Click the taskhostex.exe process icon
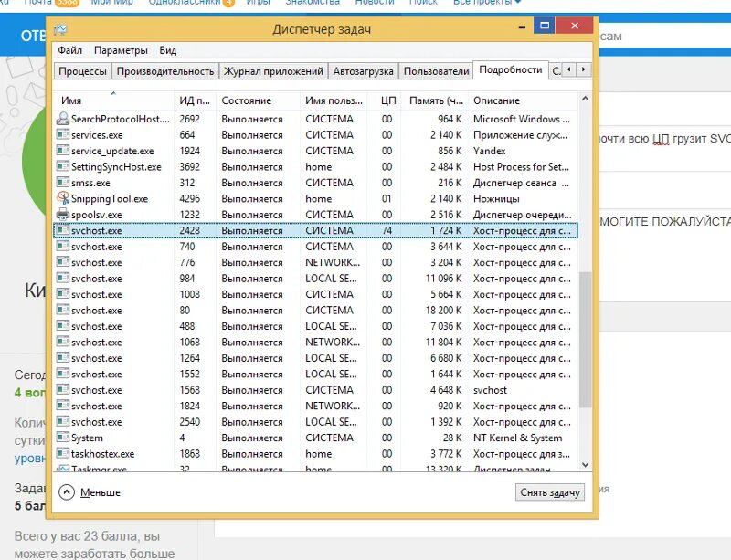The width and height of the screenshot is (731, 560). click(62, 453)
